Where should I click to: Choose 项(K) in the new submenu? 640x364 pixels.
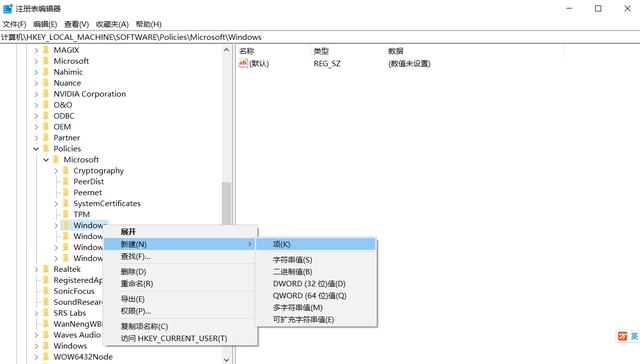(x=316, y=244)
